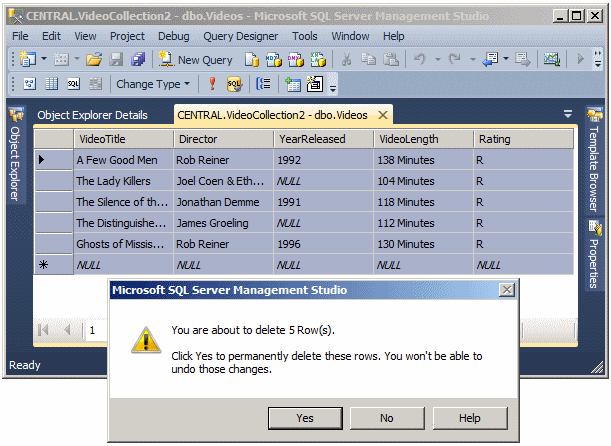Open the Object Explorer side panel
The height and width of the screenshot is (446, 611).
point(15,155)
